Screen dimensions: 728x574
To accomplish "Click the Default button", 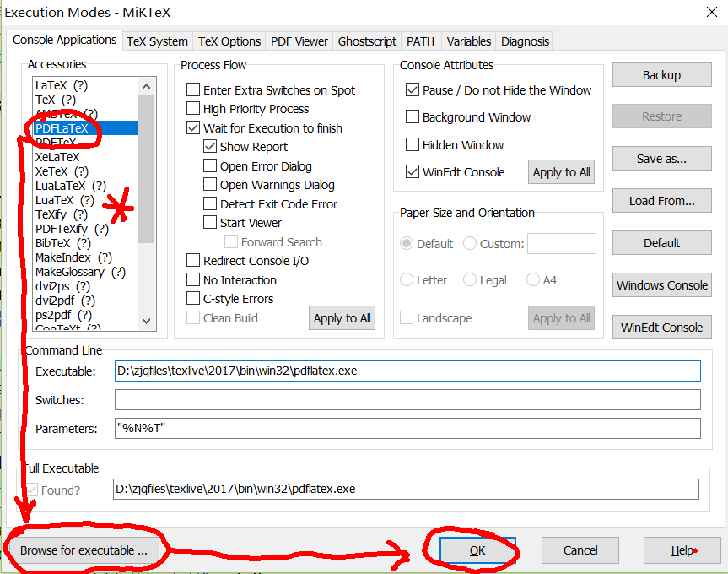I will click(x=661, y=243).
